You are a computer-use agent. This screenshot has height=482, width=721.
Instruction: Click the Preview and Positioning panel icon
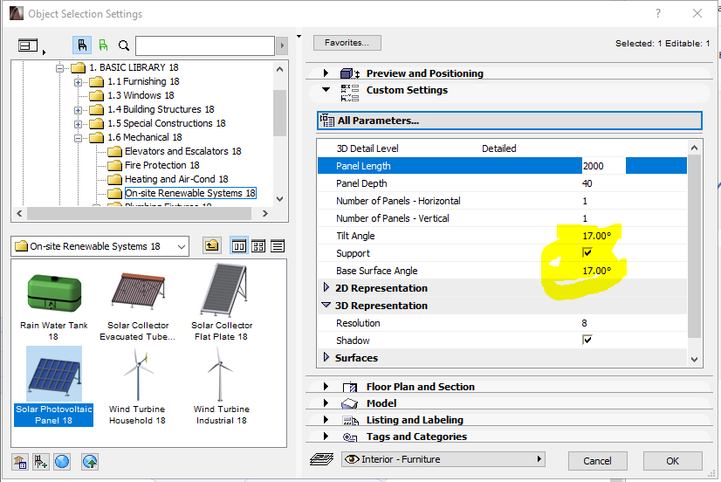click(x=350, y=73)
